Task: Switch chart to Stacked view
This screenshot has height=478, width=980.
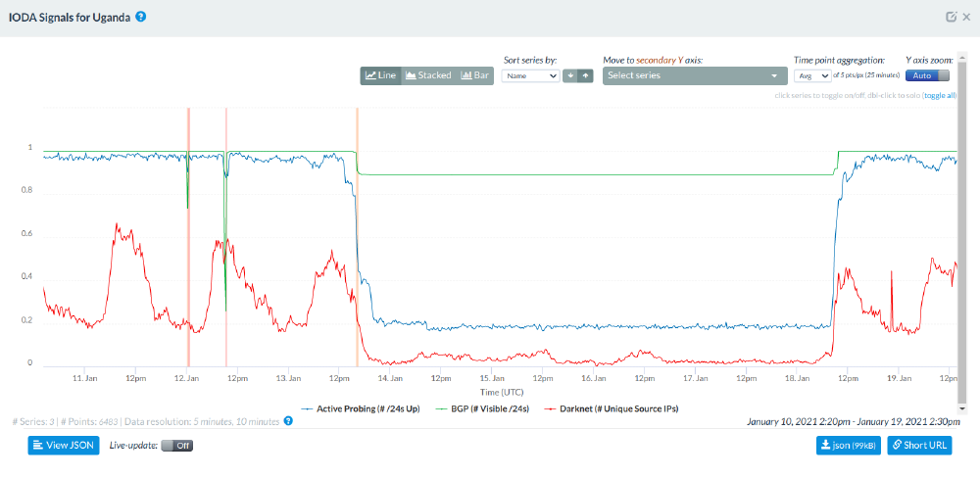Action: 428,75
